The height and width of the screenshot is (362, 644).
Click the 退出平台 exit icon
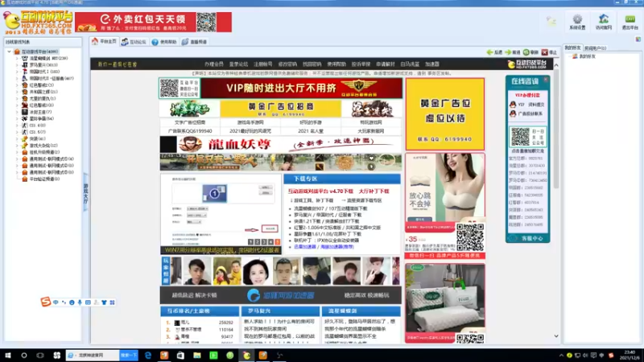(x=630, y=19)
